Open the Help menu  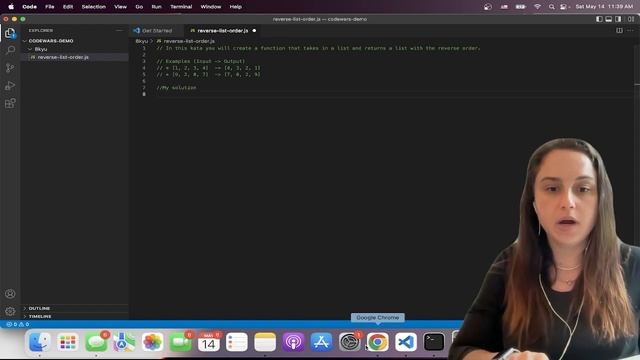236,7
